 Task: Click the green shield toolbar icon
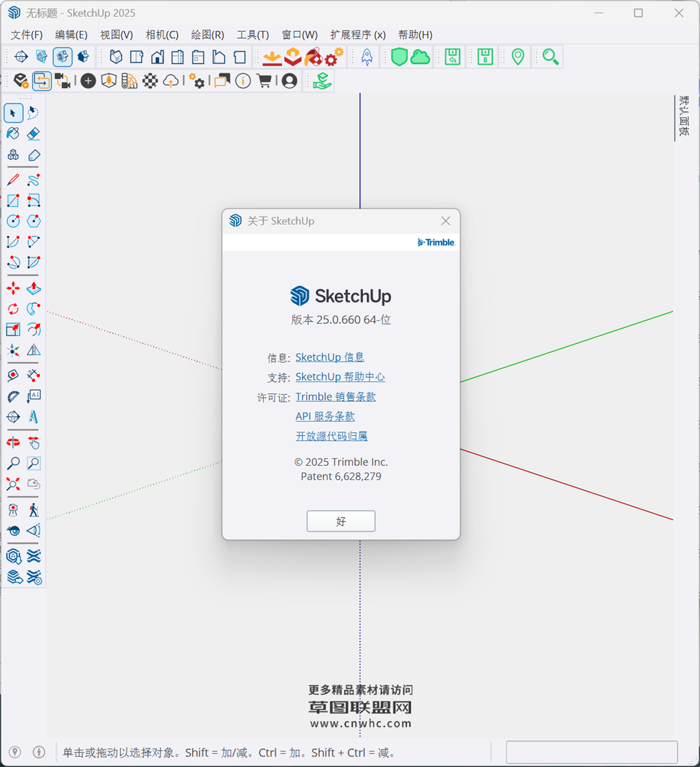(399, 57)
